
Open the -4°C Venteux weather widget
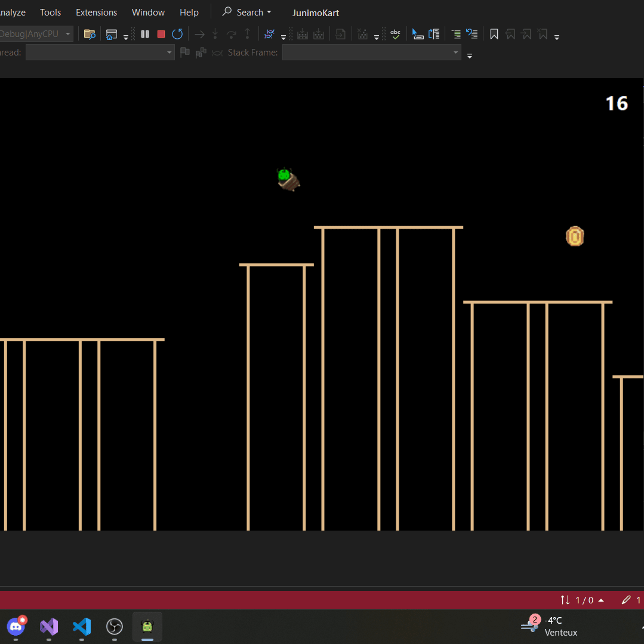tap(550, 626)
